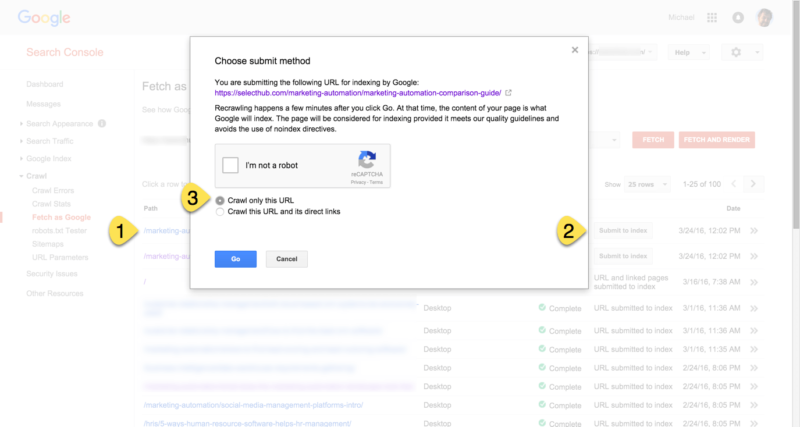The width and height of the screenshot is (800, 427).
Task: Open the Help dropdown
Action: (688, 53)
